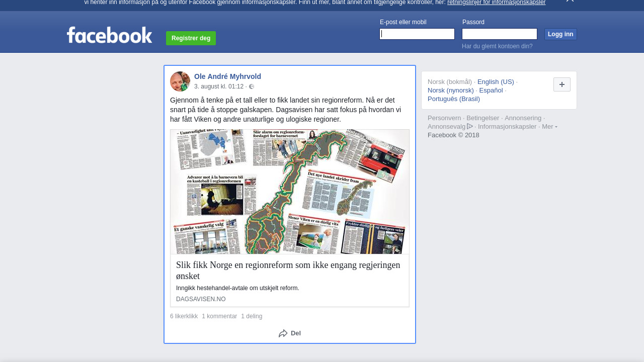Switch language to Norsk (nynorsk)
Image resolution: width=644 pixels, height=362 pixels.
(451, 90)
